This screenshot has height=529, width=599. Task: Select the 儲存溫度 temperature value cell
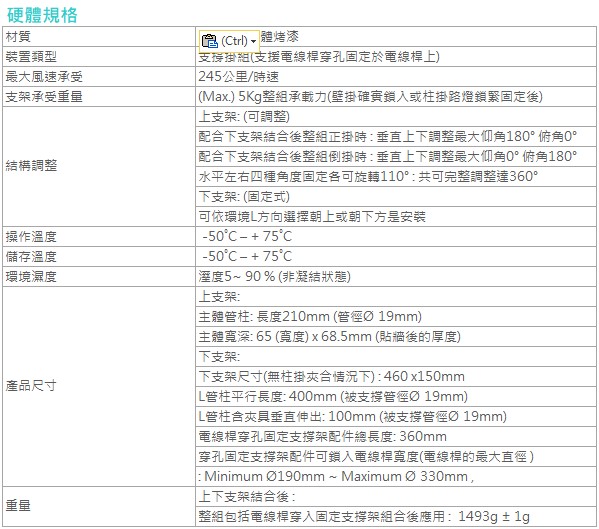(396, 257)
